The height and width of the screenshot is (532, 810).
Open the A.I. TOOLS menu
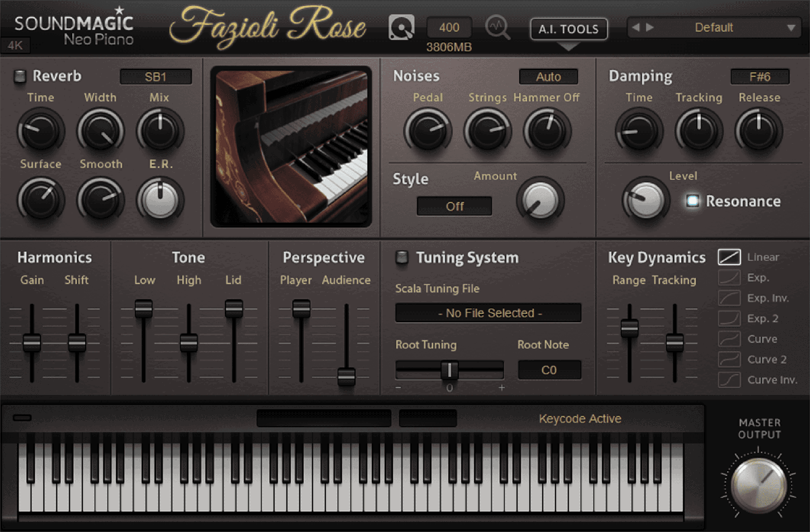[568, 29]
